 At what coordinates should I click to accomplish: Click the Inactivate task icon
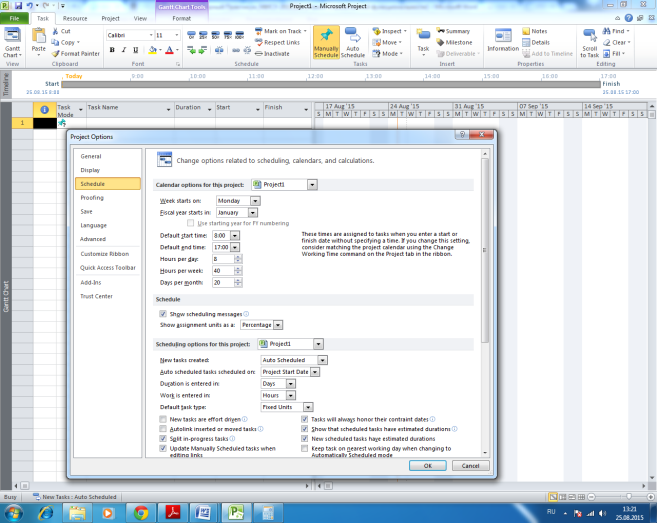(x=259, y=54)
